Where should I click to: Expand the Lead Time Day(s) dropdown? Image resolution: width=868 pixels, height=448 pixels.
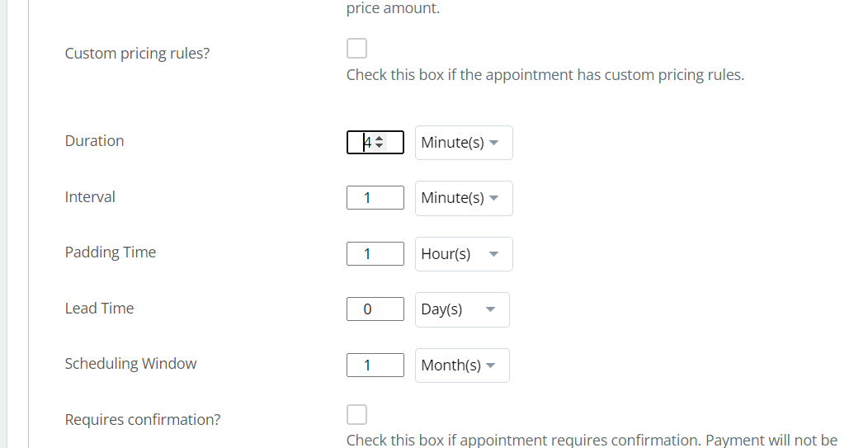(462, 309)
